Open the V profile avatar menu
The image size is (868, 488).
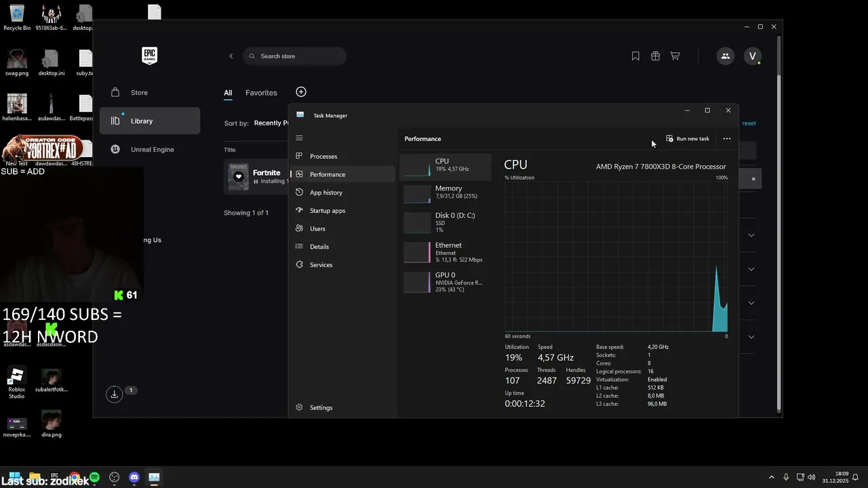[753, 56]
